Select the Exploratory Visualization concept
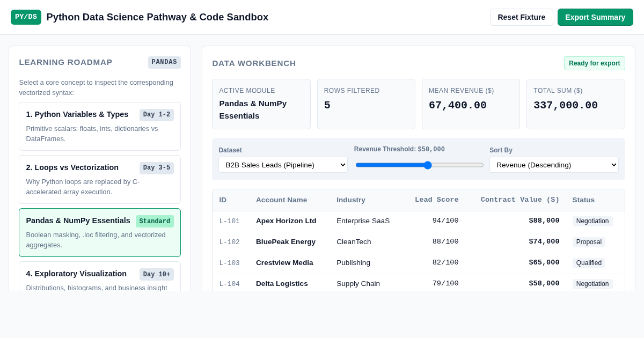 (x=100, y=276)
